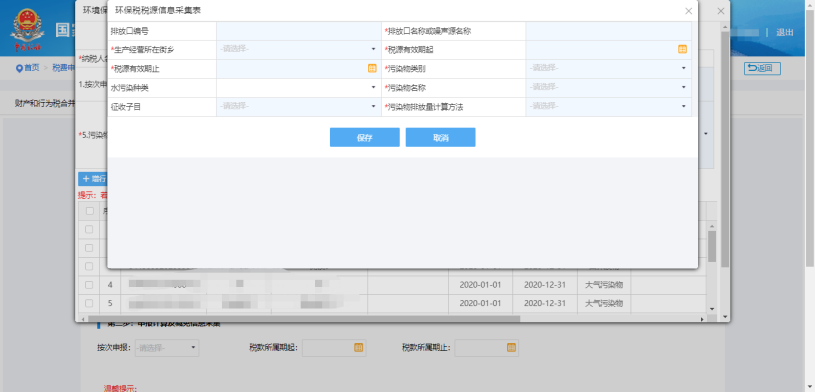815x392 pixels.
Task: Click the 首页 home location icon
Action: pyautogui.click(x=20, y=68)
